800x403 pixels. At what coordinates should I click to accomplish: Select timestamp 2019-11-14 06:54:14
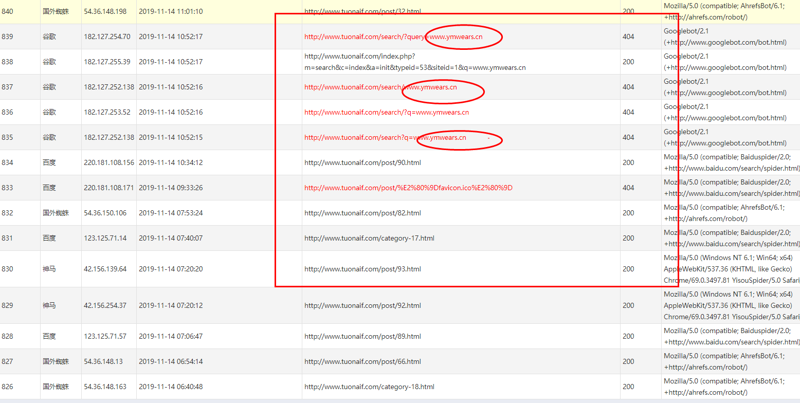pos(171,362)
